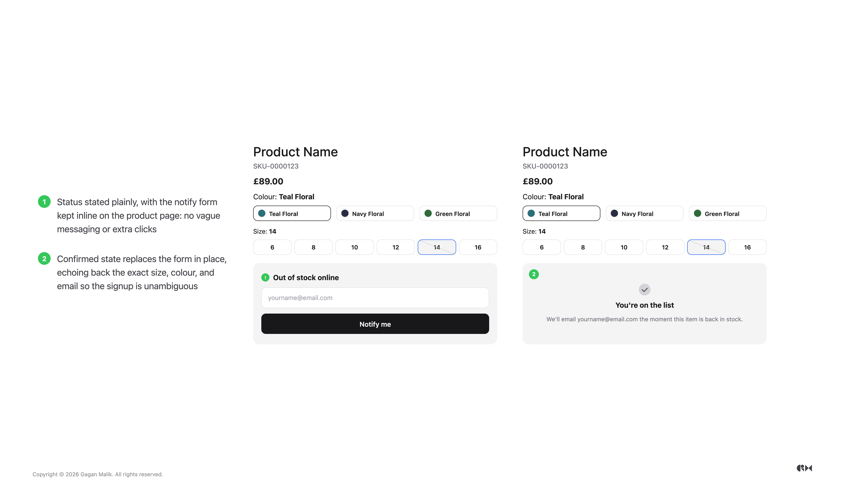
Task: Choose size 12 in left product card
Action: (396, 247)
